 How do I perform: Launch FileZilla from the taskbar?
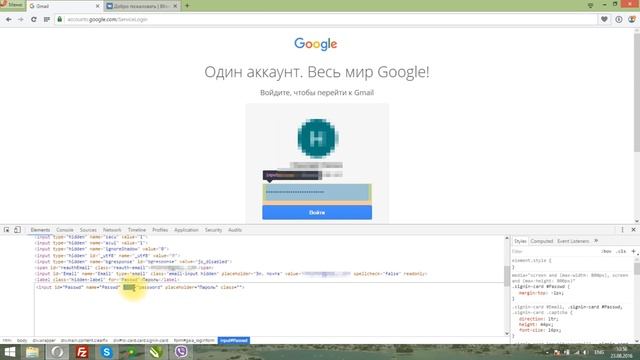pos(82,352)
